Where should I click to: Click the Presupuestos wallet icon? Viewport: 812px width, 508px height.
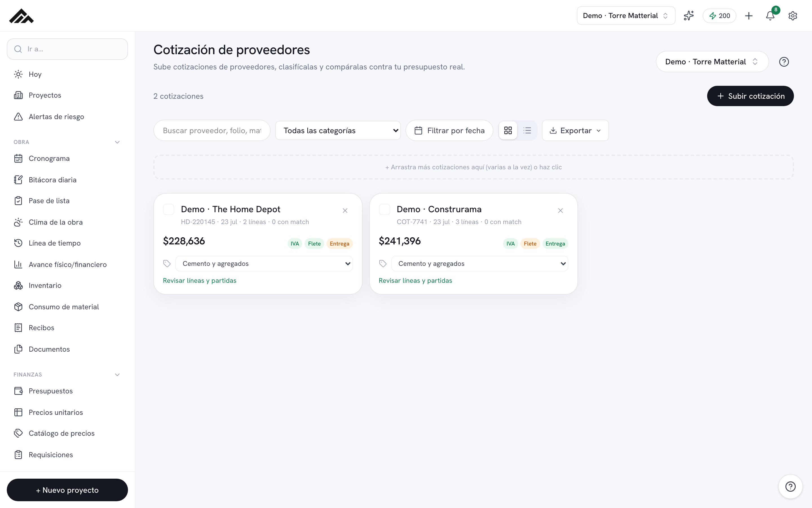pos(18,391)
